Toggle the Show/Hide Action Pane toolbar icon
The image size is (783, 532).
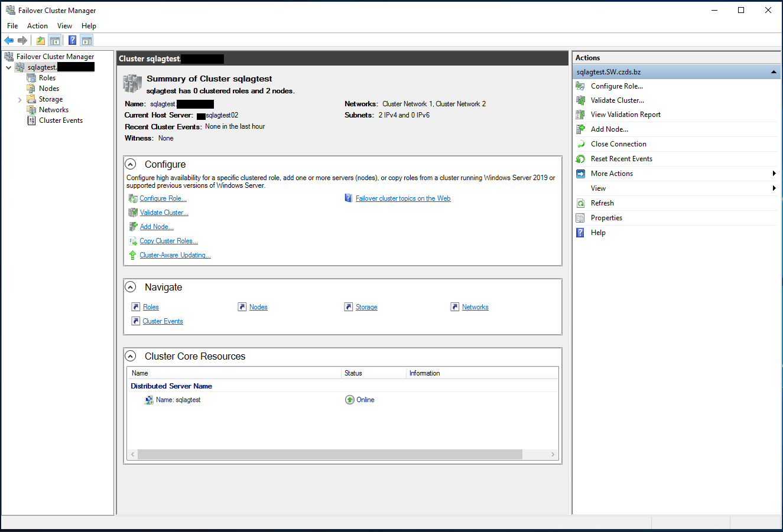point(87,40)
